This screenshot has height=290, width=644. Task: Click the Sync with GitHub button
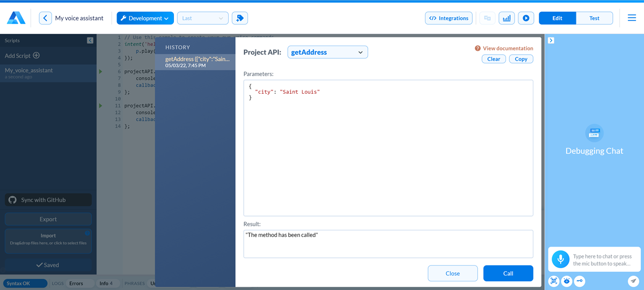point(48,200)
